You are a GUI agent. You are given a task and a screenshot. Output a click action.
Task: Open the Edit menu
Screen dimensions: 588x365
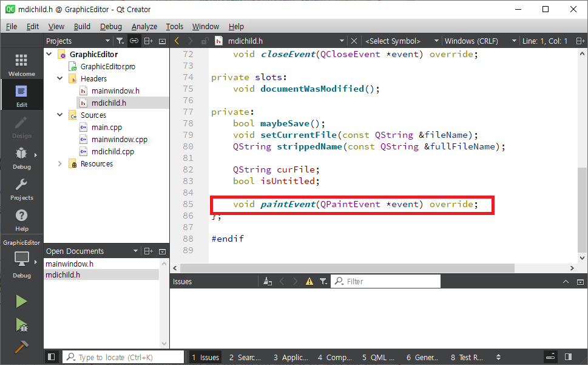[33, 26]
